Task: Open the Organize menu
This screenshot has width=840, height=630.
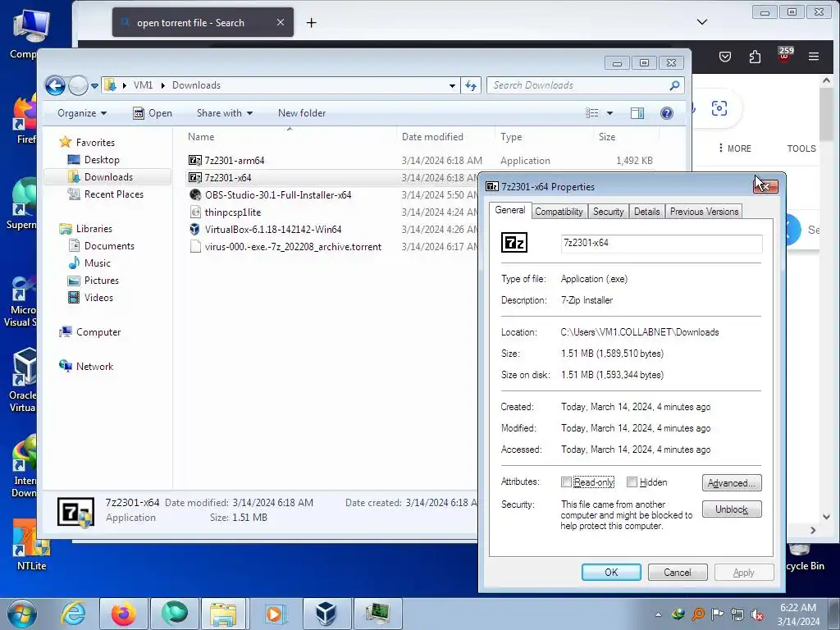Action: (x=82, y=113)
